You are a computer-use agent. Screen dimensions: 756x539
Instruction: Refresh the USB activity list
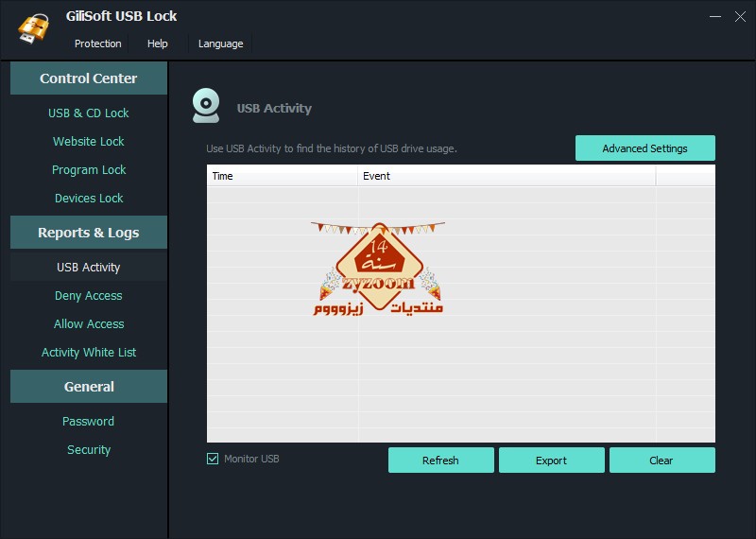click(440, 461)
